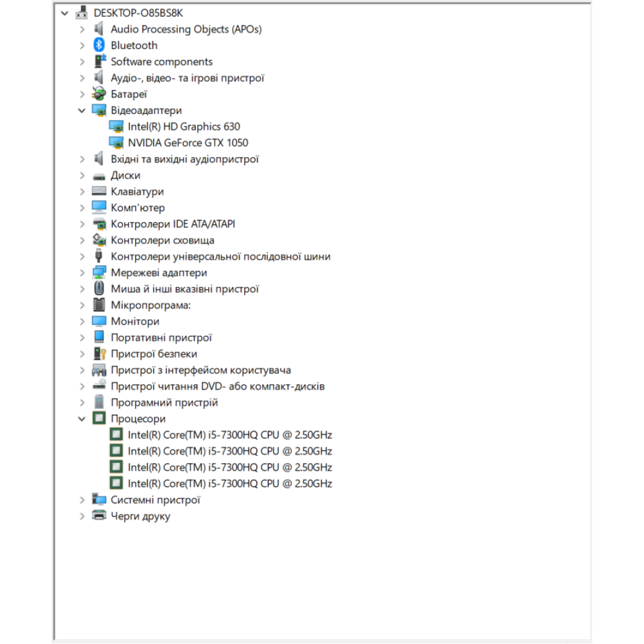The image size is (644, 644).
Task: Expand the Диски category
Action: click(82, 175)
